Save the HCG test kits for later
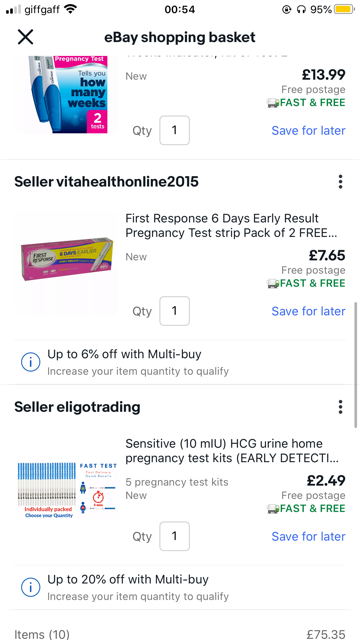This screenshot has height=640, width=360. 308,536
